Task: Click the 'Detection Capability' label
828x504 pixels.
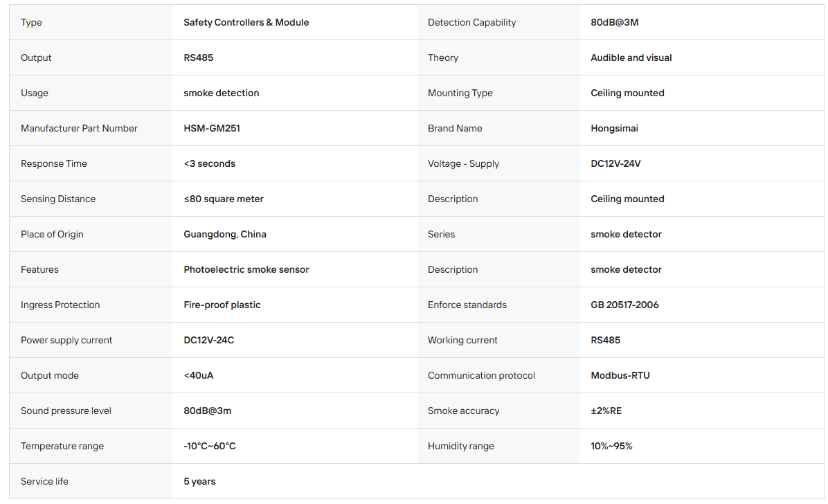Action: (x=471, y=22)
